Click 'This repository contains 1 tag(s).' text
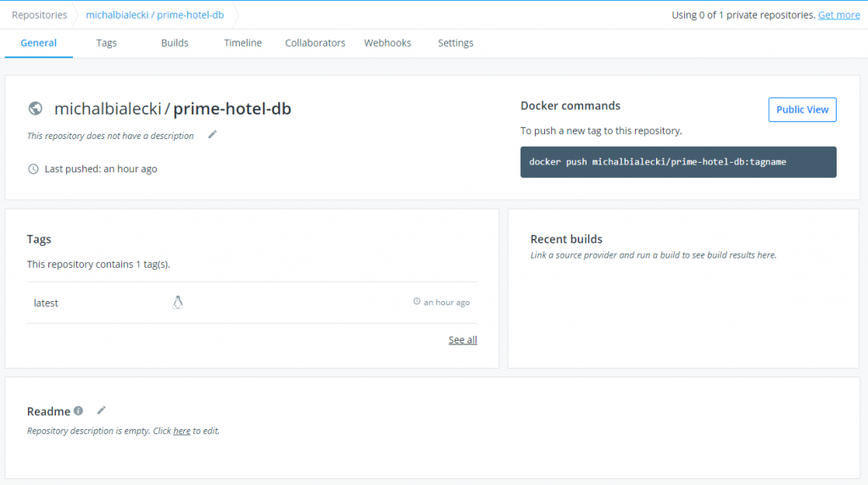The height and width of the screenshot is (485, 868). pos(98,264)
